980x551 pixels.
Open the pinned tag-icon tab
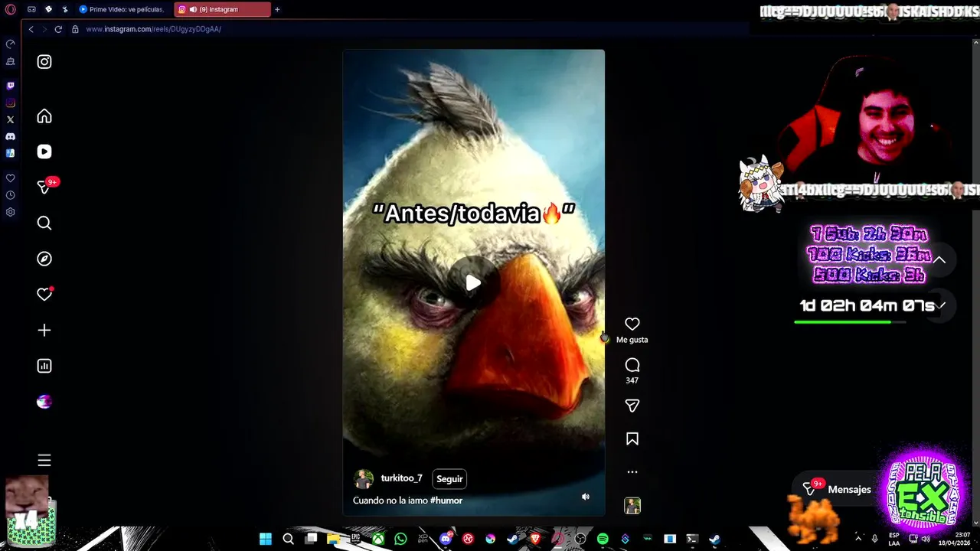tap(48, 9)
